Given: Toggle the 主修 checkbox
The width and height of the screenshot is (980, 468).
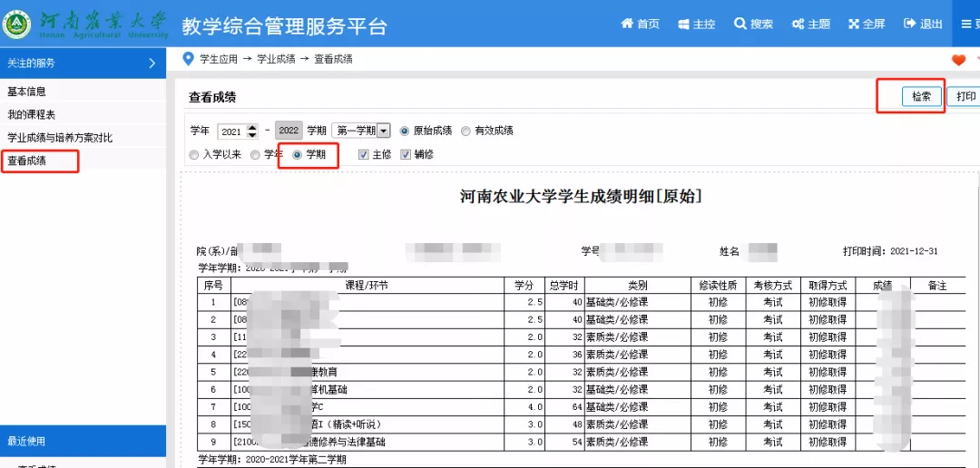Looking at the screenshot, I should coord(363,154).
